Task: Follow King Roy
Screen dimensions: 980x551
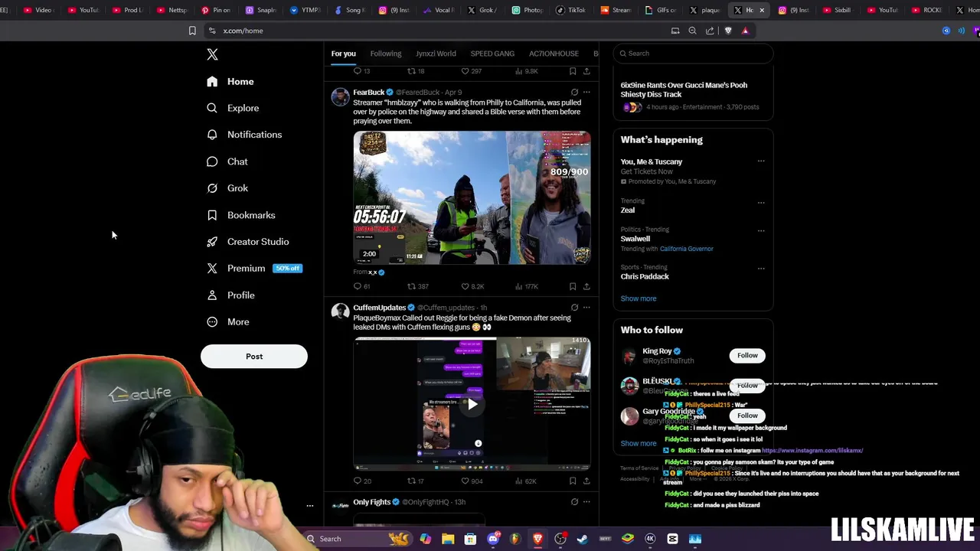Action: point(747,355)
